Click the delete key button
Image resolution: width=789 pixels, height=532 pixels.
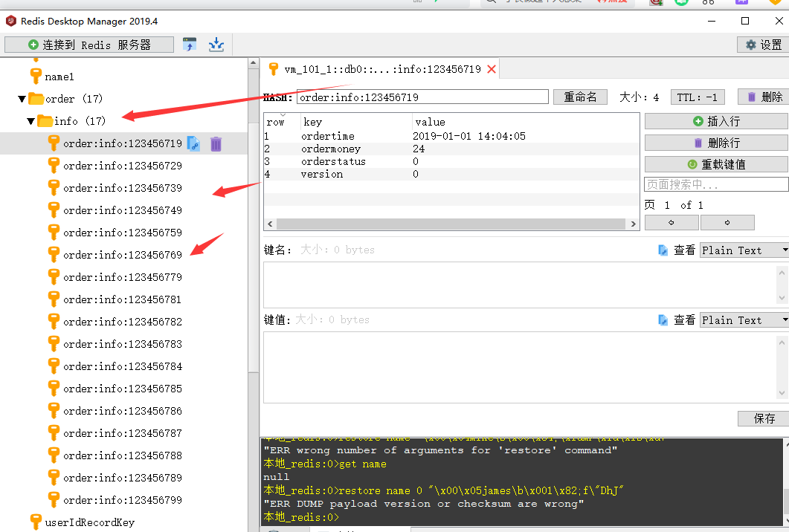pos(764,97)
